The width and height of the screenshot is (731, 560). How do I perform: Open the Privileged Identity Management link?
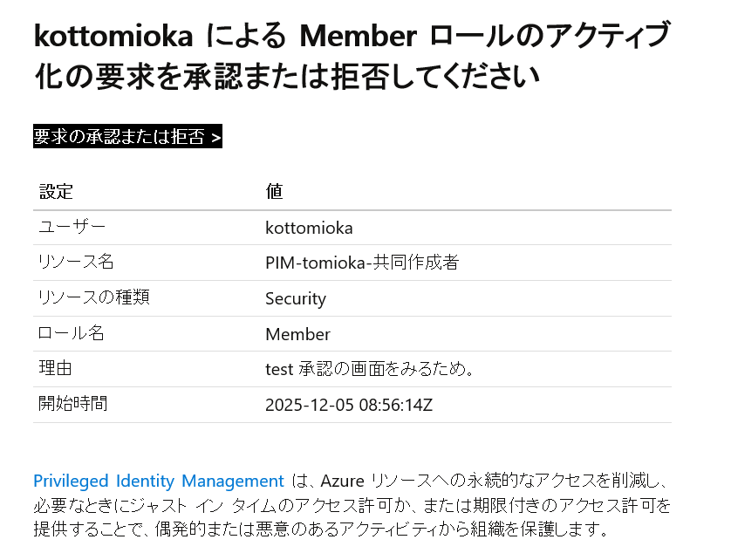point(159,481)
